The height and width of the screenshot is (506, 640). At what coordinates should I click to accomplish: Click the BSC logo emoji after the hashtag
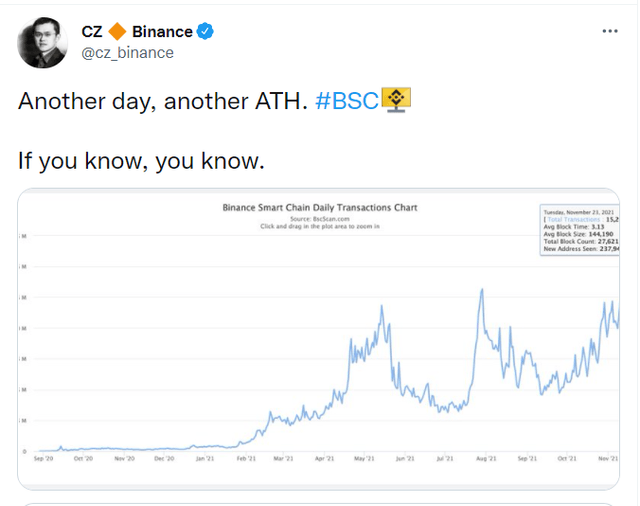click(398, 100)
